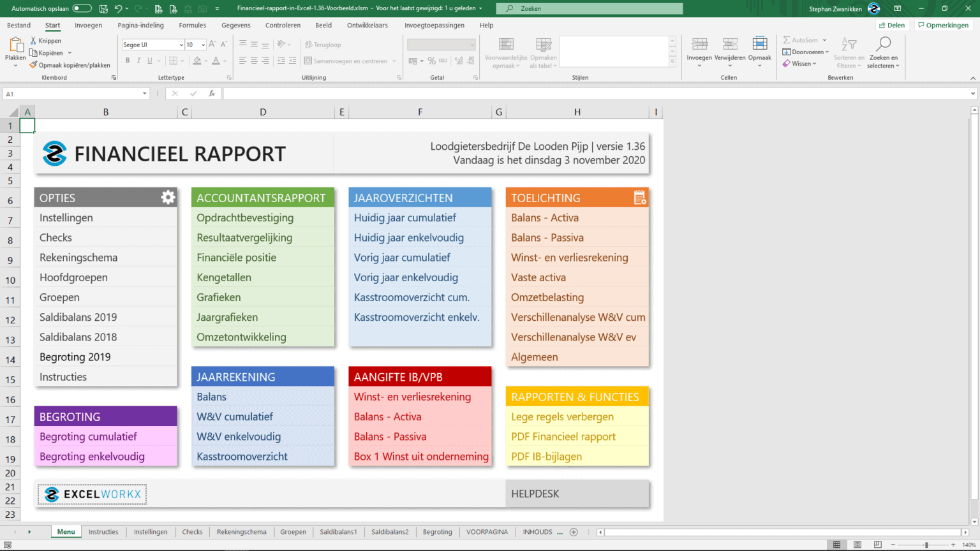Click the gear icon on the OPTIES panel
Image resolution: width=980 pixels, height=551 pixels.
tap(167, 197)
